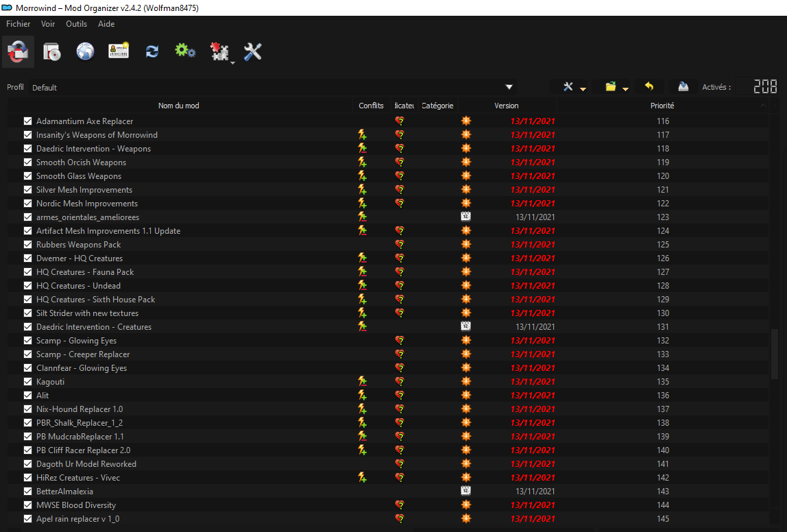Viewport: 787px width, 532px height.
Task: Open the puzzle-piece Tools plugin dropdown
Action: point(221,53)
